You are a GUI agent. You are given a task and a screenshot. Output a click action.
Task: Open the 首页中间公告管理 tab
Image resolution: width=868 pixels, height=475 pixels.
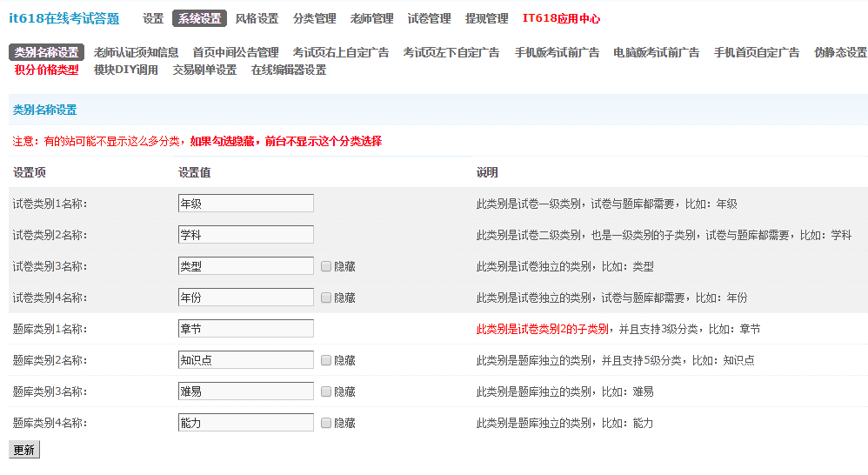click(236, 52)
